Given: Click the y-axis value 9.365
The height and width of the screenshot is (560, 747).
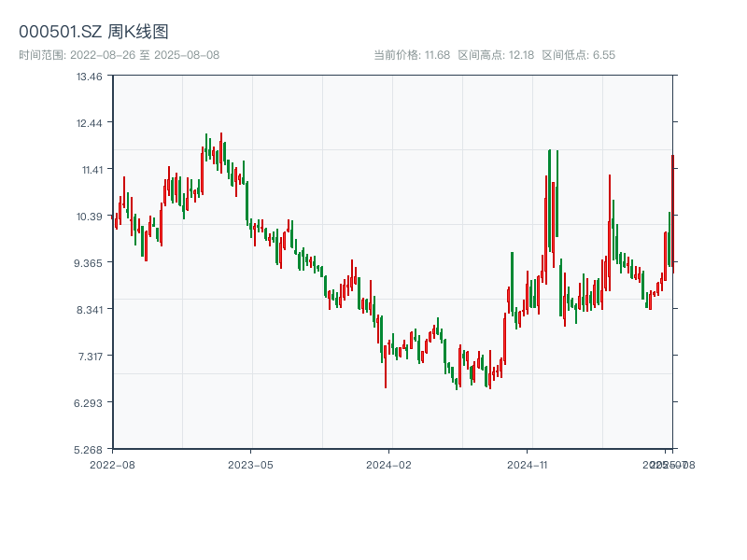Looking at the screenshot, I should click(88, 263).
